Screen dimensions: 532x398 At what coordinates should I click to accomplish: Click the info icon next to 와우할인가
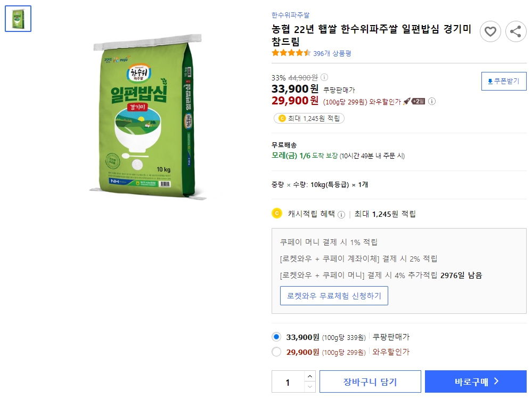click(432, 101)
